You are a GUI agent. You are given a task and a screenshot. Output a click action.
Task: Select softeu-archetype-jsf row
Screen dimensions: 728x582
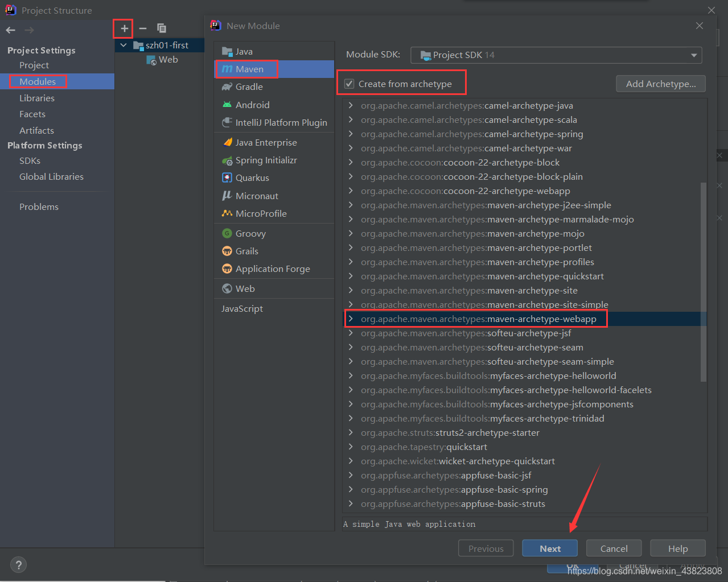click(524, 333)
